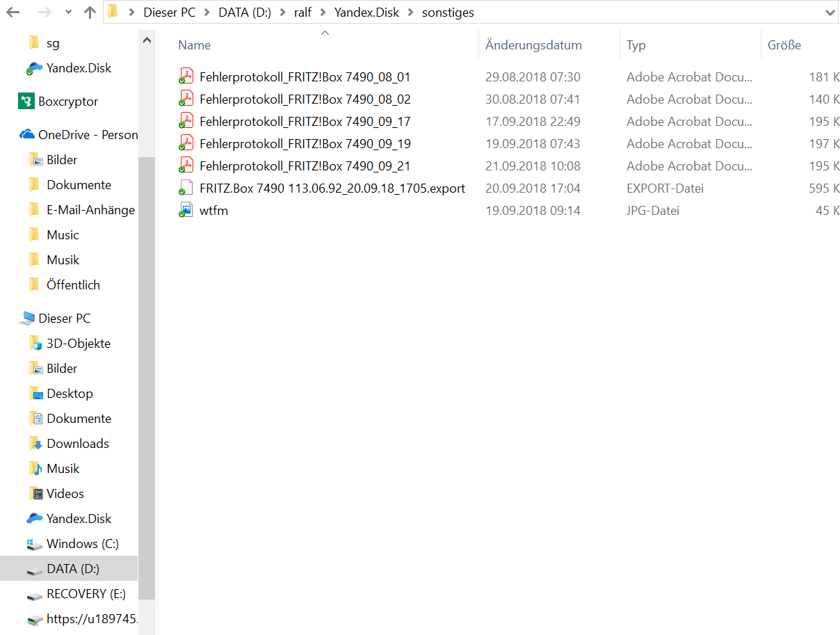Select Boxcryptor icon in sidebar

pyautogui.click(x=26, y=101)
